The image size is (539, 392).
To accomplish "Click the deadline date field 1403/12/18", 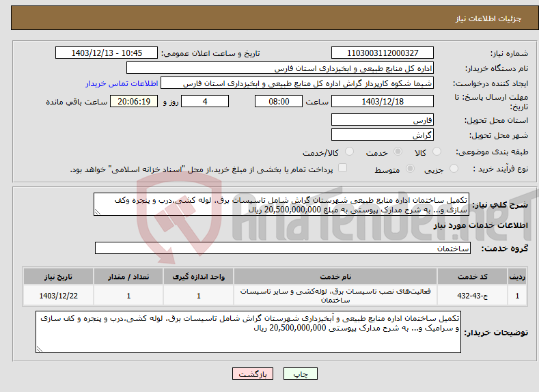I will [383, 101].
